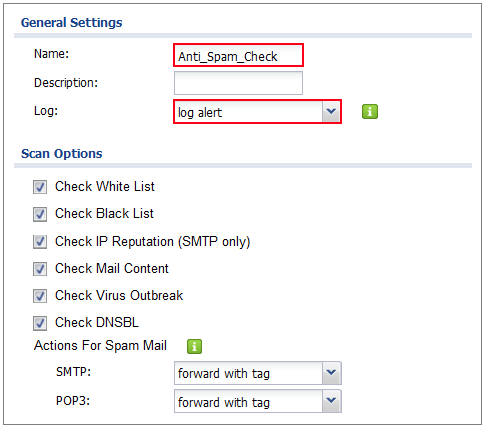The height and width of the screenshot is (431, 495).
Task: Click the Check White List label text
Action: click(105, 186)
